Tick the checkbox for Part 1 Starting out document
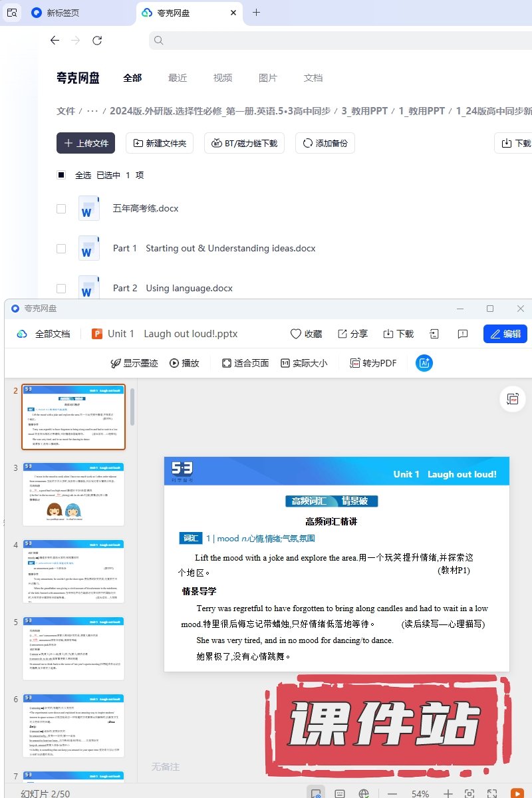The image size is (532, 798). pos(61,249)
